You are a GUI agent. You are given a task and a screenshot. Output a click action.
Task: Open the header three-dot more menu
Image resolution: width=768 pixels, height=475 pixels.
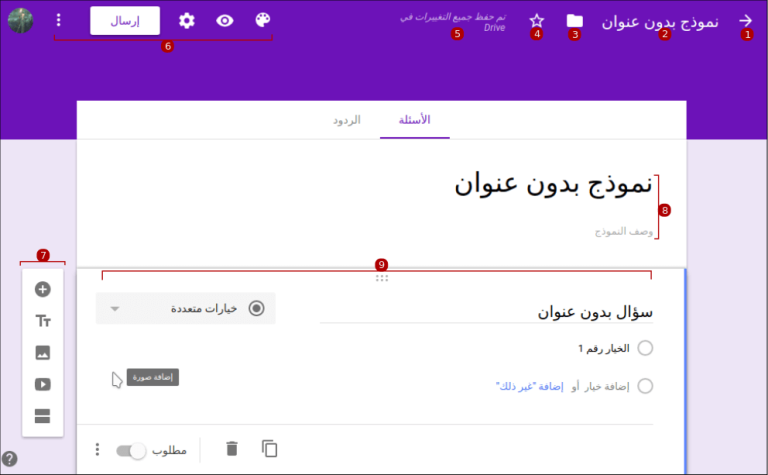coord(58,20)
